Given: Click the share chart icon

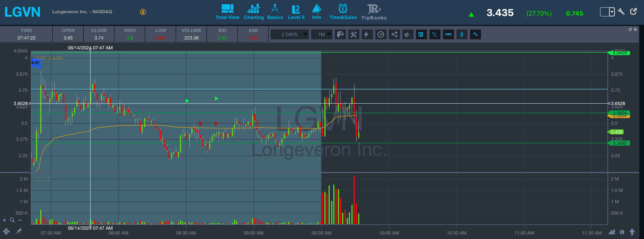Looking at the screenshot, I should pyautogui.click(x=394, y=34).
